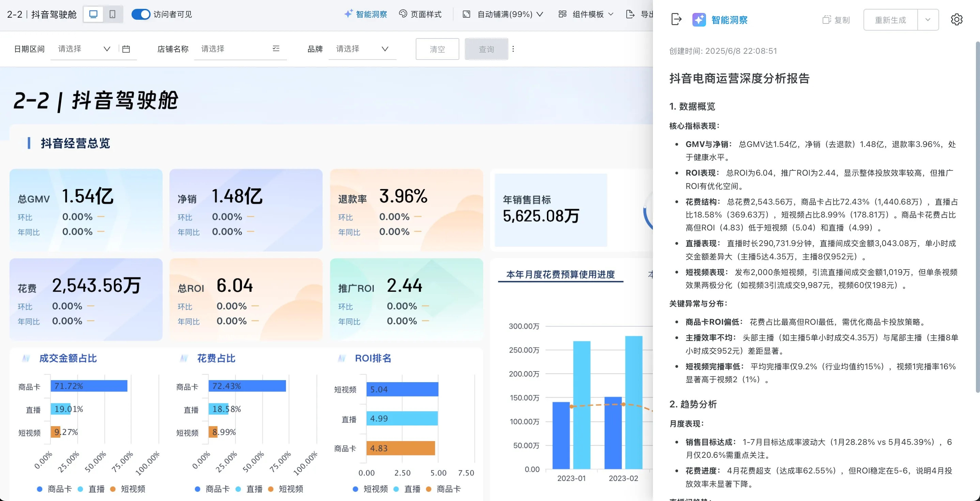
Task: Select the 本年月度花费预算使用进度 tab
Action: click(x=561, y=274)
